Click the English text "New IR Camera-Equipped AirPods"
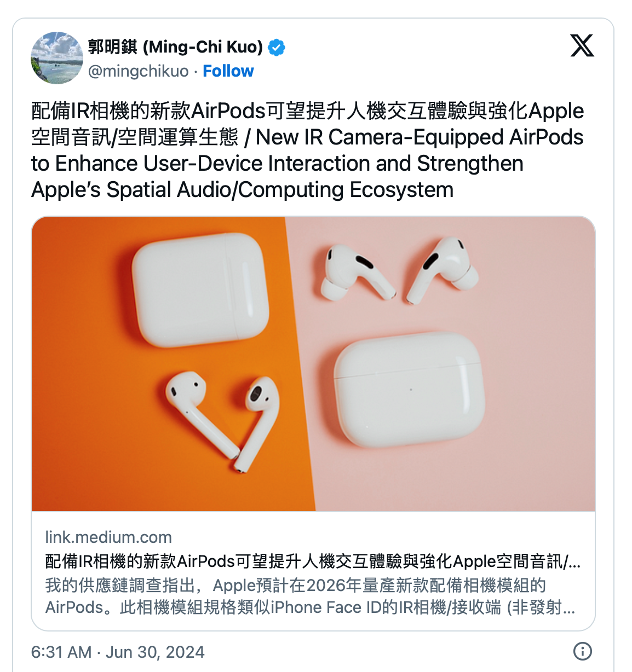The height and width of the screenshot is (672, 632). pyautogui.click(x=420, y=137)
